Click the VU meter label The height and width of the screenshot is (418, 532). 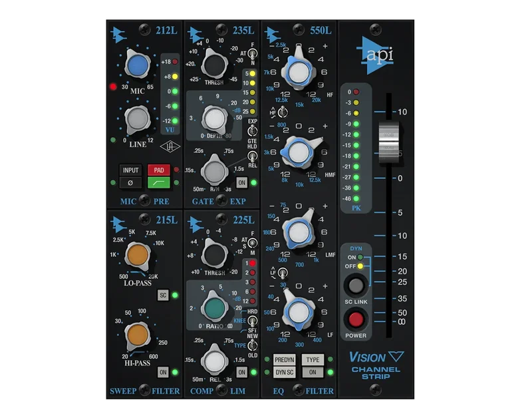tap(170, 130)
